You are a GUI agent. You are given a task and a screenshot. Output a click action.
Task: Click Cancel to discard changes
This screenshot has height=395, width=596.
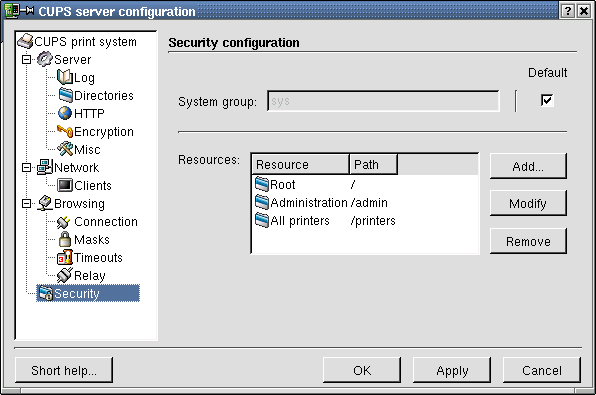(x=542, y=370)
